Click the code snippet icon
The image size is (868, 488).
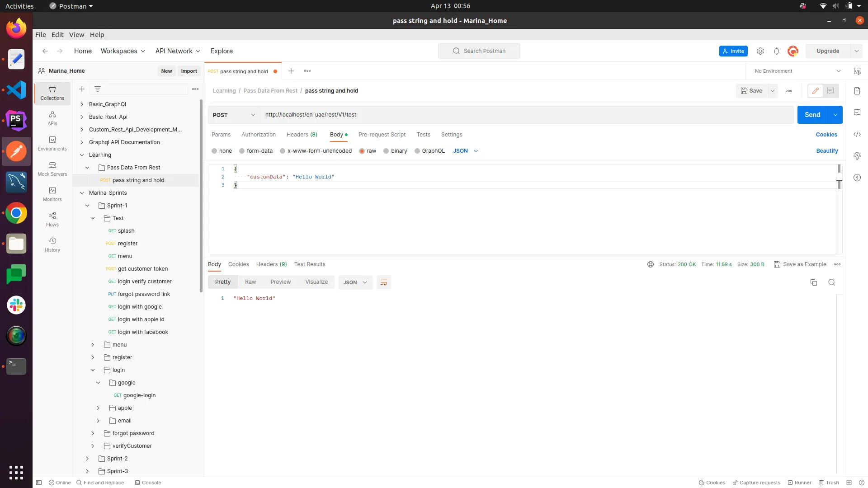click(857, 134)
